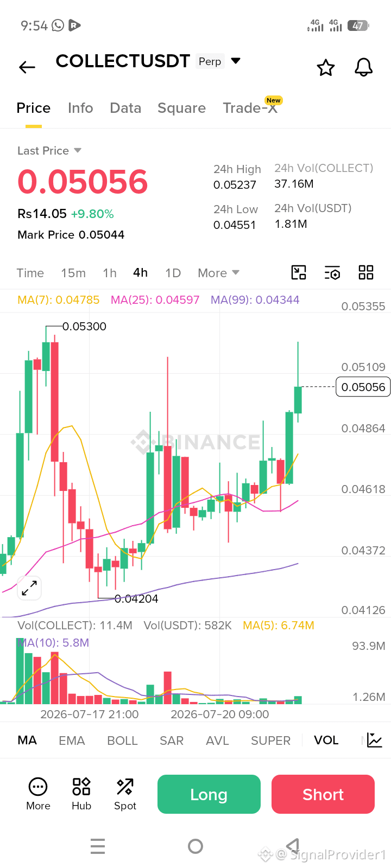
Task: Tap MA(99): 0.04344 legend
Action: [x=255, y=300]
